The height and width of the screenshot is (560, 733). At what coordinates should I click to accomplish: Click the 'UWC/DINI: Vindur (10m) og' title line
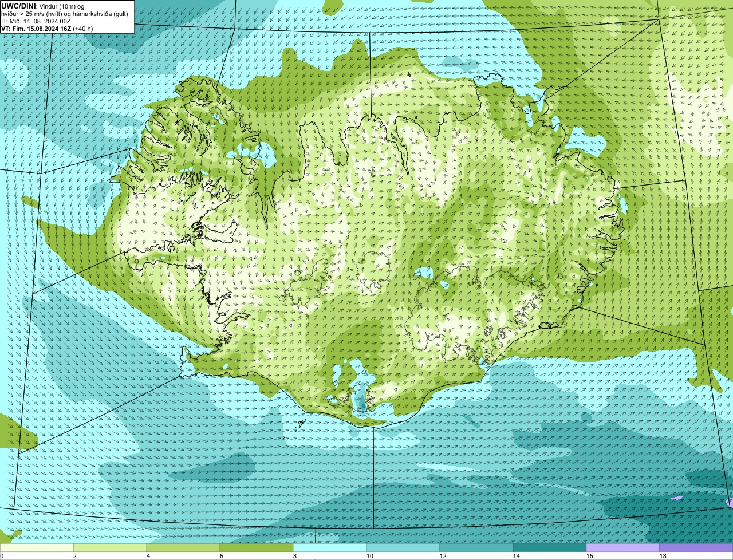[x=42, y=6]
